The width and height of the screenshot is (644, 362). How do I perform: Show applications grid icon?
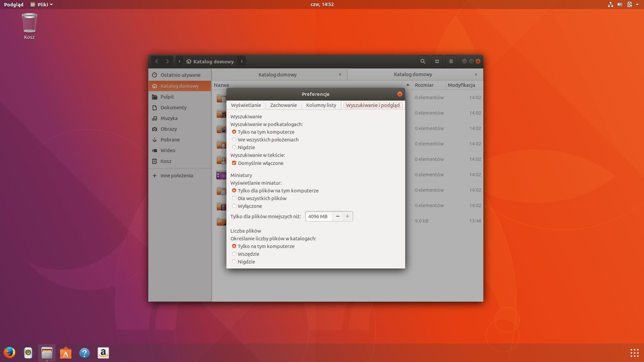pyautogui.click(x=634, y=353)
